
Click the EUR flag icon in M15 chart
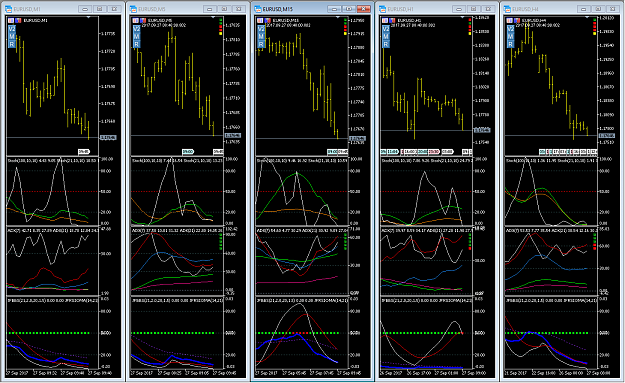click(x=260, y=20)
